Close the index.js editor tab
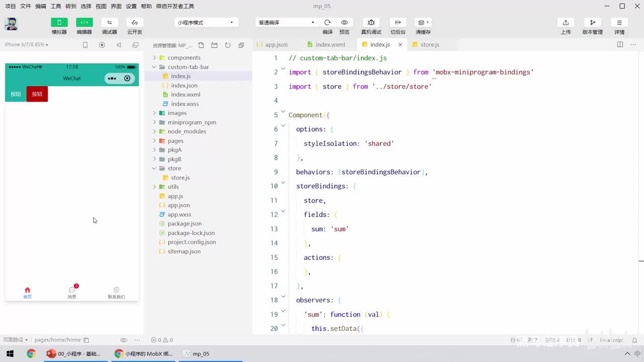The width and height of the screenshot is (644, 362). point(400,45)
